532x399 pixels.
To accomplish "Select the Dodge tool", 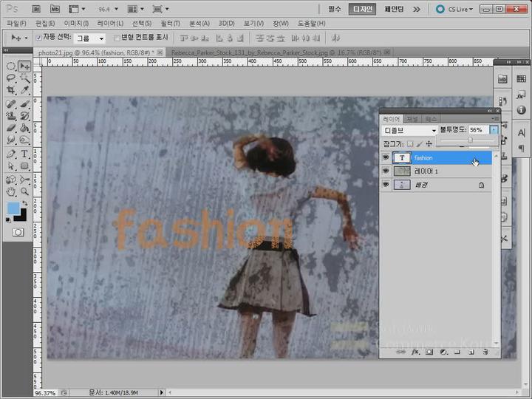I will tap(24, 140).
